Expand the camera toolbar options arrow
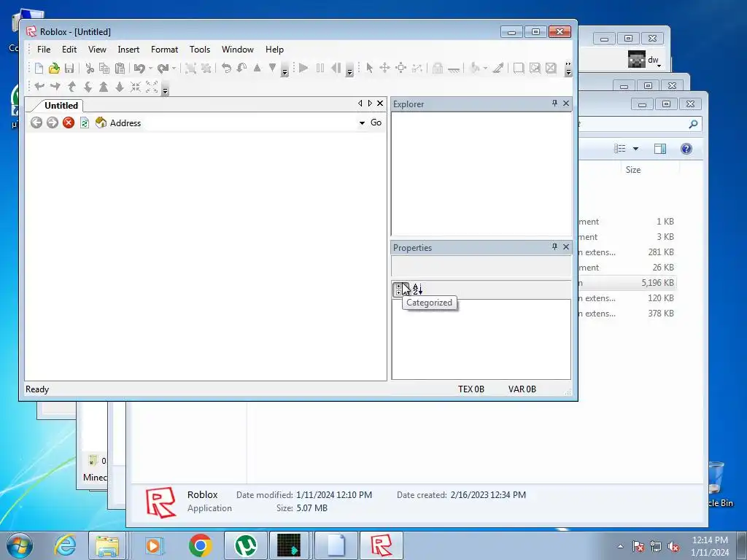Image resolution: width=747 pixels, height=560 pixels. click(x=165, y=88)
